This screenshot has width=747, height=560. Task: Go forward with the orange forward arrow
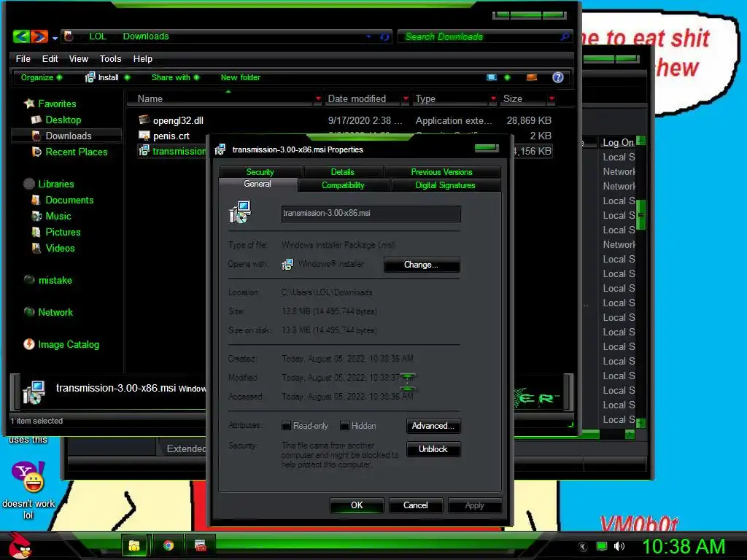coord(39,36)
